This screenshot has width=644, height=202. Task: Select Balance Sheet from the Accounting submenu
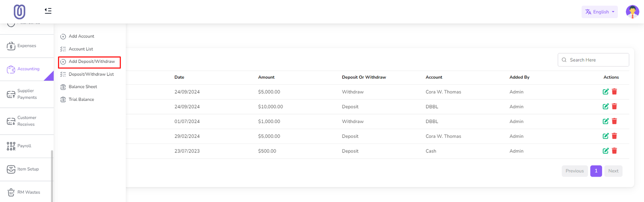point(83,87)
